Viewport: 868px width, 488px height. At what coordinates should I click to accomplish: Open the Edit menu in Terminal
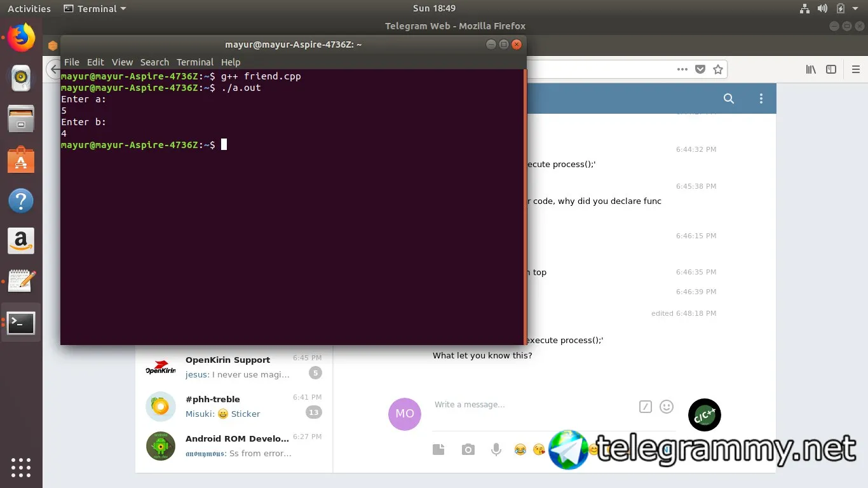(x=95, y=62)
